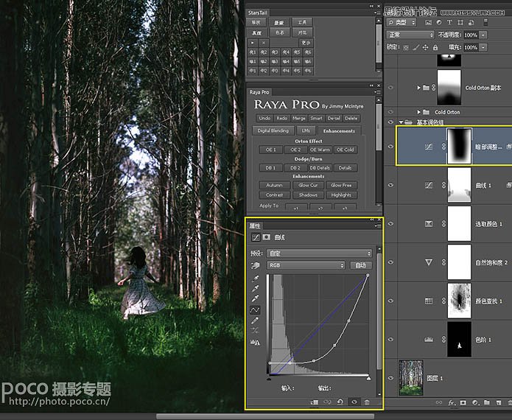Collapse the 基本调色组 group
This screenshot has width=512, height=420.
pos(401,122)
